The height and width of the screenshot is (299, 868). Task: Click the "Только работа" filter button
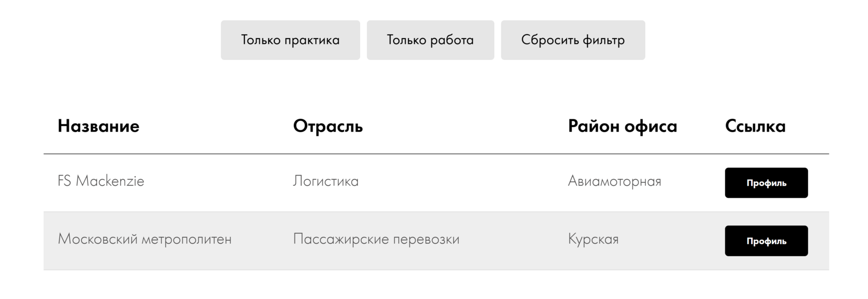tap(430, 40)
